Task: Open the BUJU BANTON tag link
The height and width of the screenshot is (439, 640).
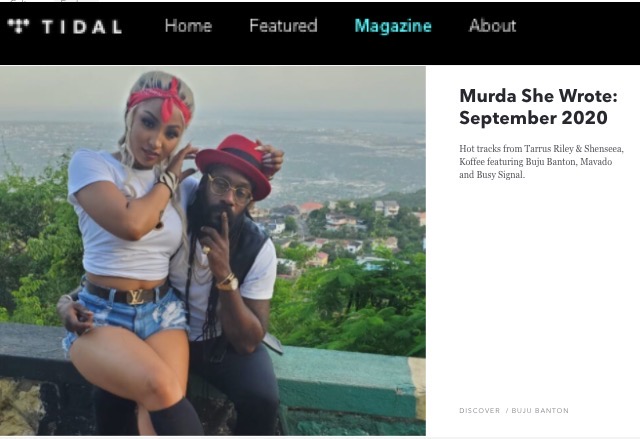Action: click(x=540, y=410)
